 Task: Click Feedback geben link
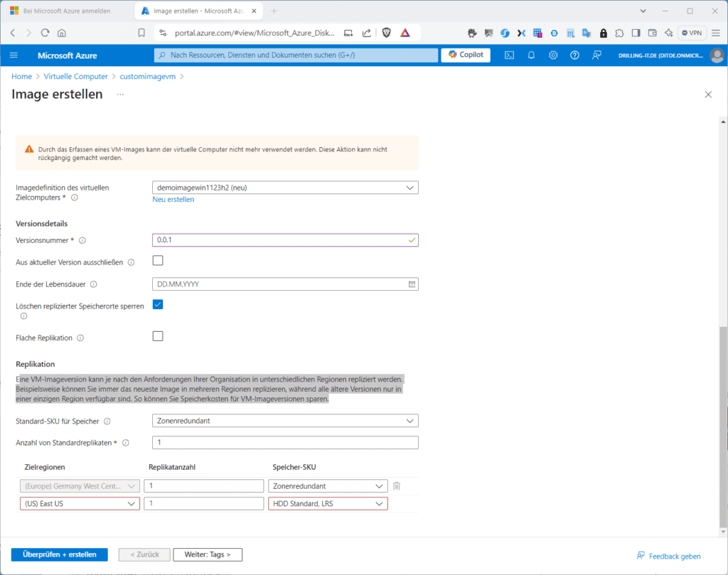point(669,556)
